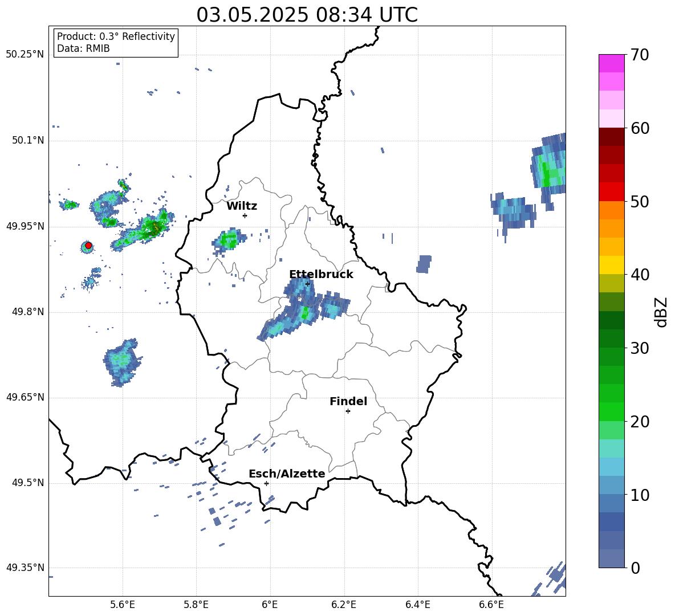Click the 40 tick on colorbar
This screenshot has height=616, width=675.
640,275
